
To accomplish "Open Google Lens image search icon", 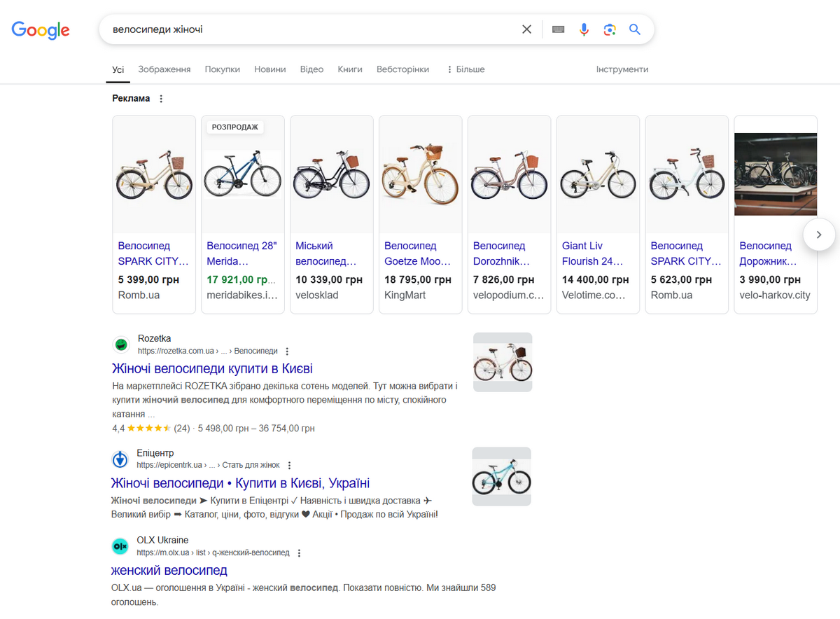I will (x=610, y=29).
